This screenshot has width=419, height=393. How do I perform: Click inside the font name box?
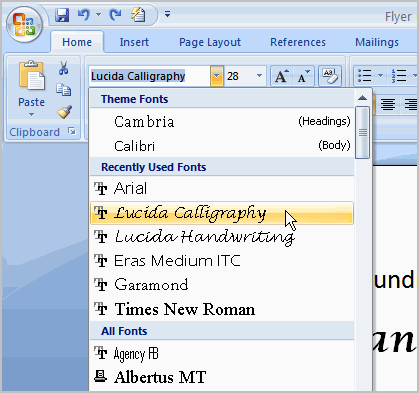[150, 76]
